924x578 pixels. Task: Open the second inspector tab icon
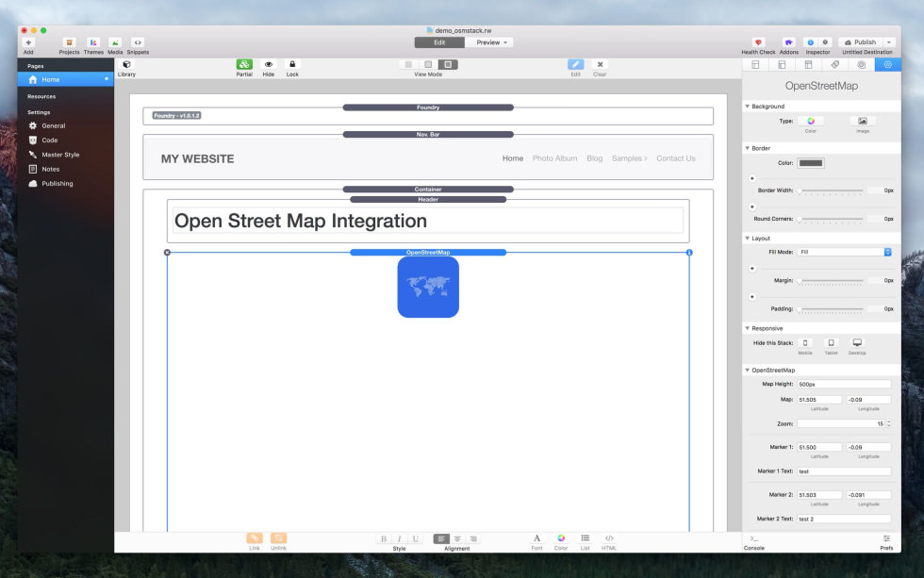point(782,65)
